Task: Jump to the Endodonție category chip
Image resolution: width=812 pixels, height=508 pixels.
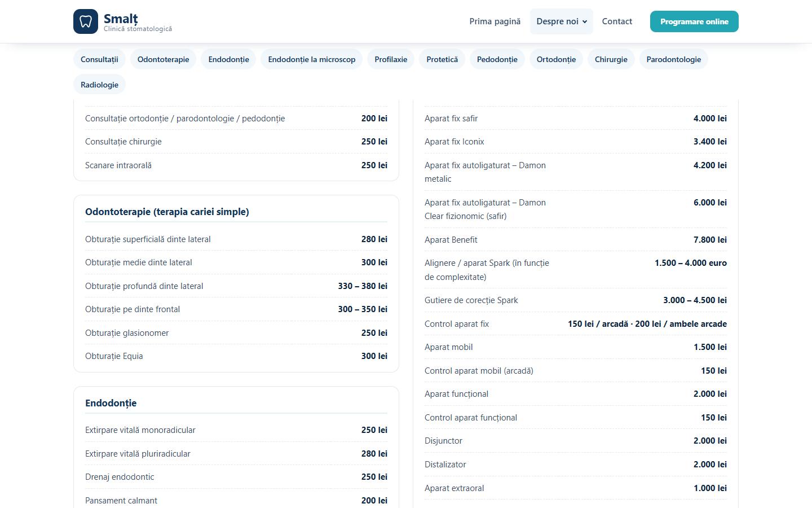Action: tap(228, 59)
